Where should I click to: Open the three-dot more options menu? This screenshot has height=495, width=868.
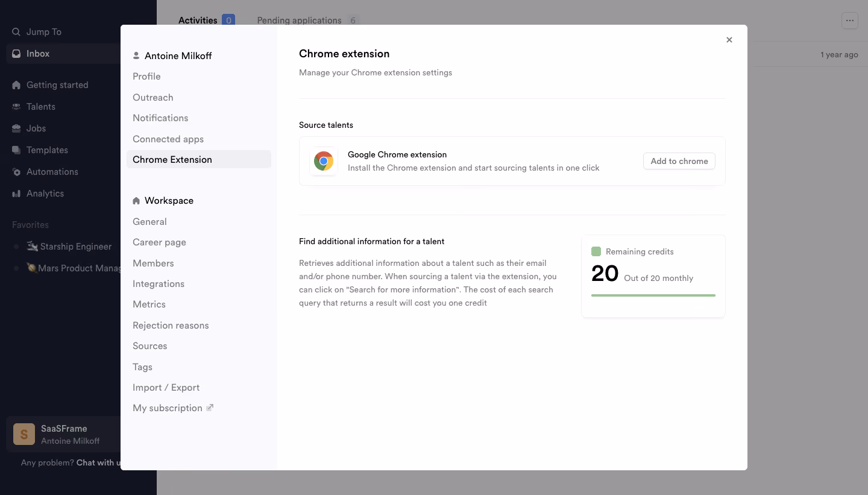coord(850,20)
